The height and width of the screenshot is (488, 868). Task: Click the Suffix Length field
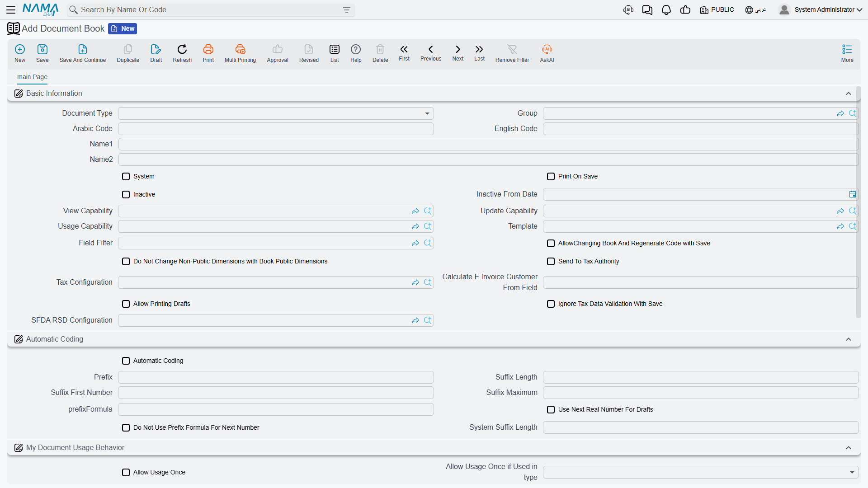[701, 377]
